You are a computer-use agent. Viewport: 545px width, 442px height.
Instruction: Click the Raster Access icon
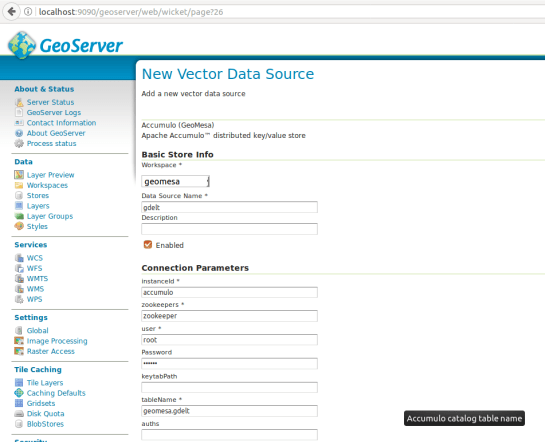19,351
